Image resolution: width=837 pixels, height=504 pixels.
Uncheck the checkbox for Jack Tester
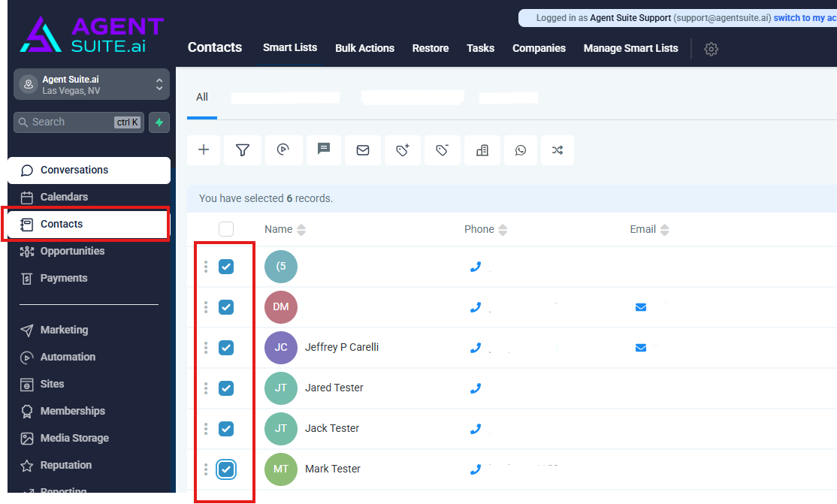[x=226, y=429]
